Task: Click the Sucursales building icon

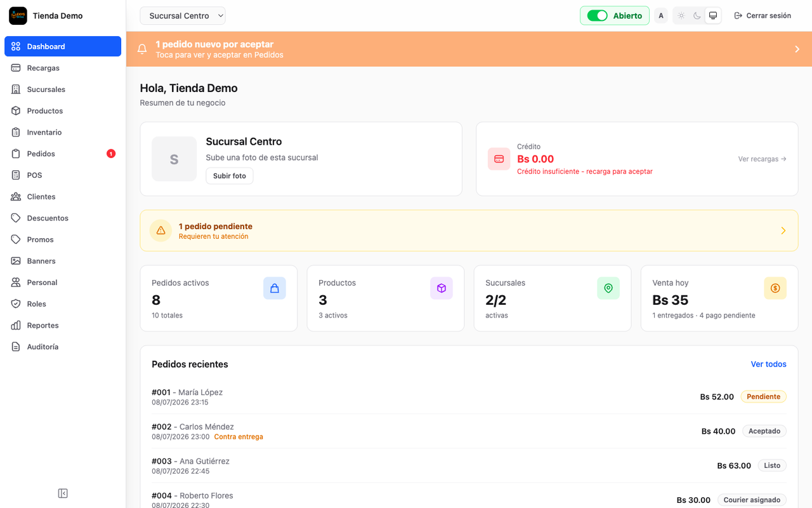Action: click(x=16, y=90)
